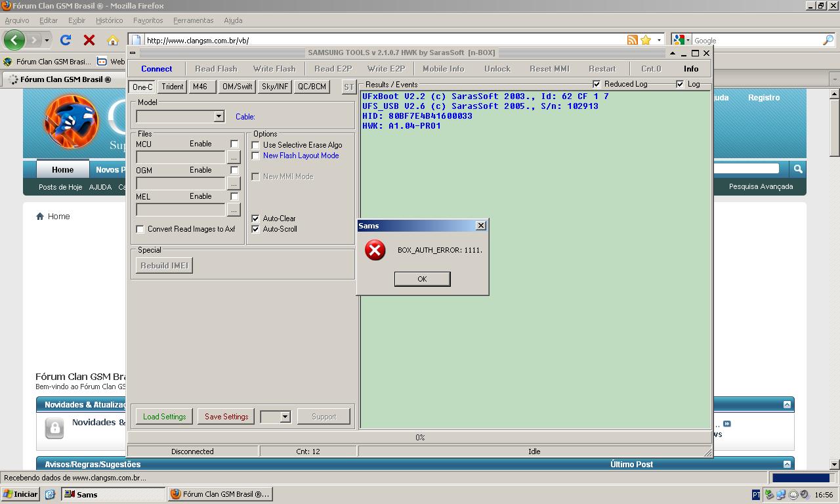840x504 pixels.
Task: Click the URL address field
Action: coord(385,40)
